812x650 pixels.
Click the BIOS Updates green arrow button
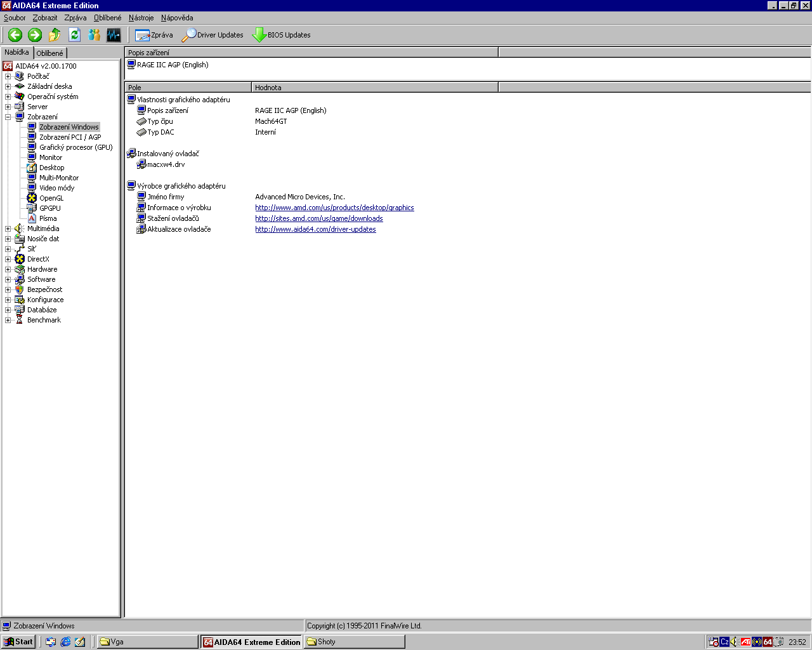[x=281, y=35]
